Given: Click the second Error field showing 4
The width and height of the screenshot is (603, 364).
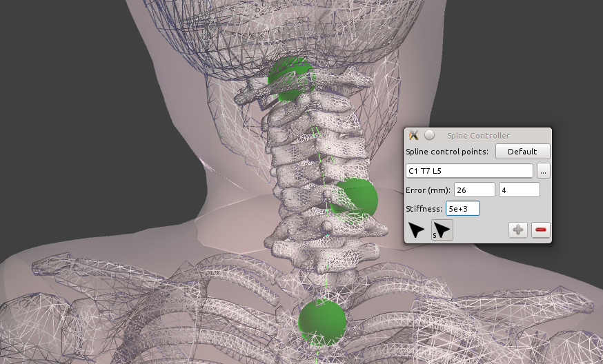Looking at the screenshot, I should 519,190.
